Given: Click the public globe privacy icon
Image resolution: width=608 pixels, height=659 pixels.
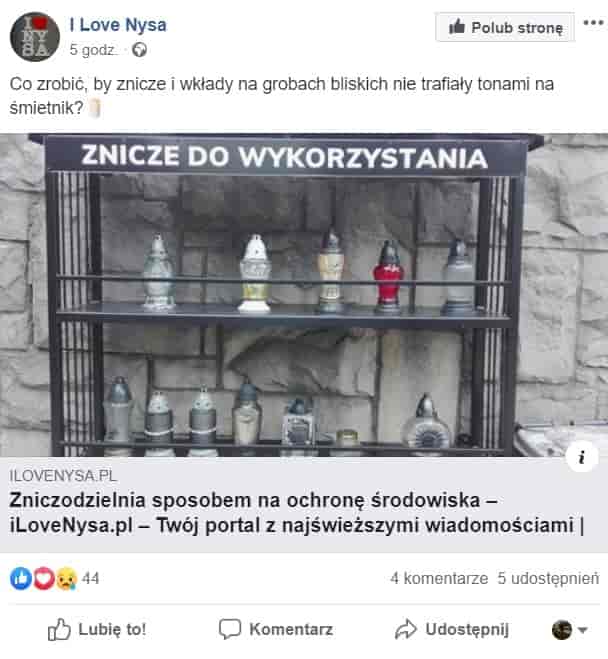Looking at the screenshot, I should (139, 50).
